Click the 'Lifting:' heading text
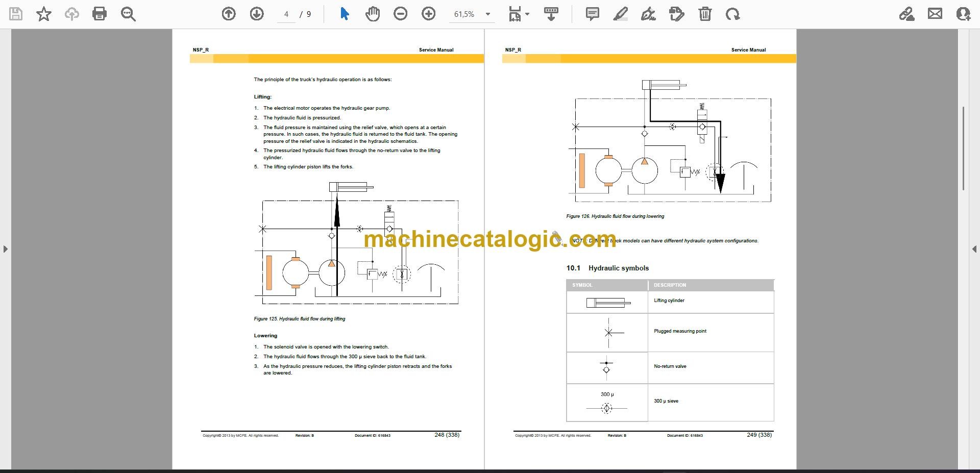The image size is (980, 473). point(263,97)
